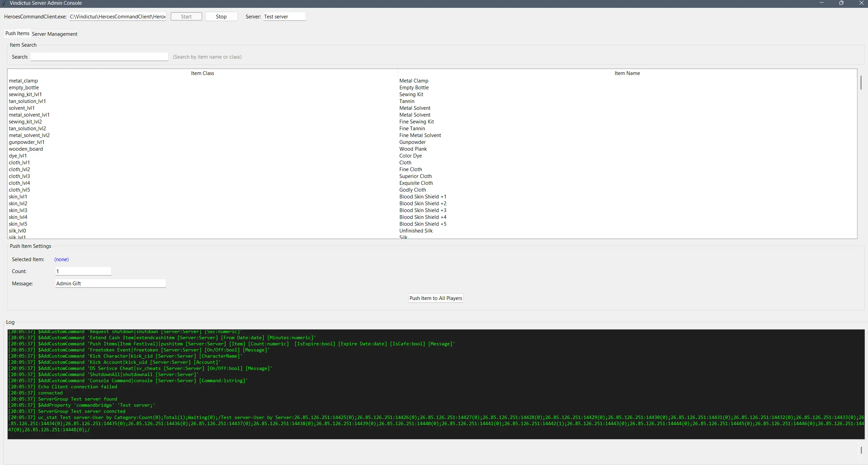868x465 pixels.
Task: Select the metal_solvent_lvl2 row
Action: [432, 135]
